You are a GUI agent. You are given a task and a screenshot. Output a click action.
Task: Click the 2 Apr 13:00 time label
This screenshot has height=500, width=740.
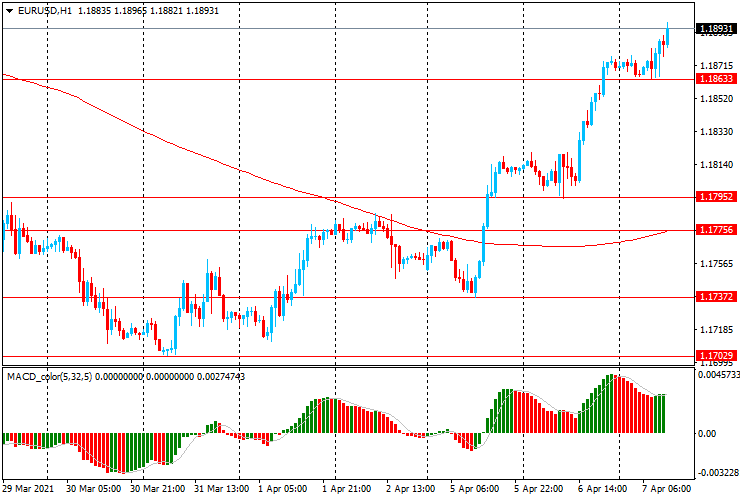click(411, 489)
